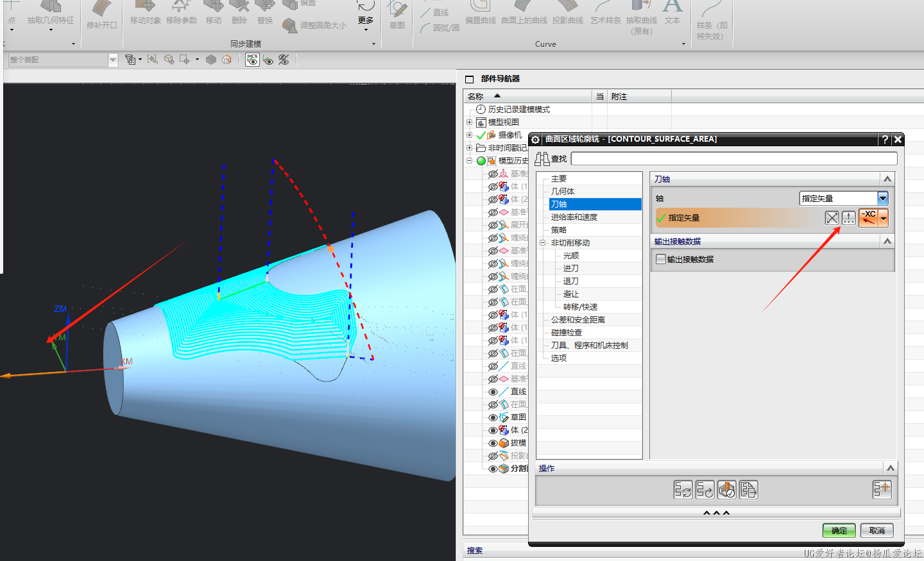Image resolution: width=924 pixels, height=561 pixels.
Task: Click the dialog settings gear icon
Action: (535, 139)
